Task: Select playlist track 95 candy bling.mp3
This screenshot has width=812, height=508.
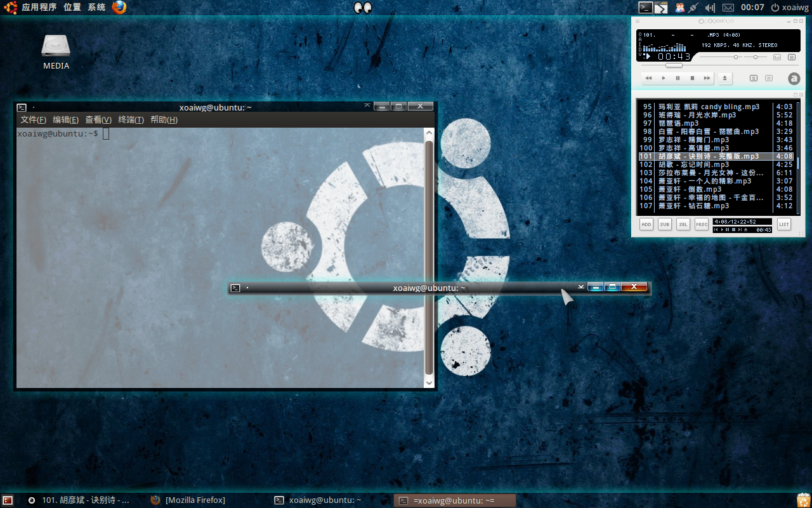Action: (x=716, y=107)
